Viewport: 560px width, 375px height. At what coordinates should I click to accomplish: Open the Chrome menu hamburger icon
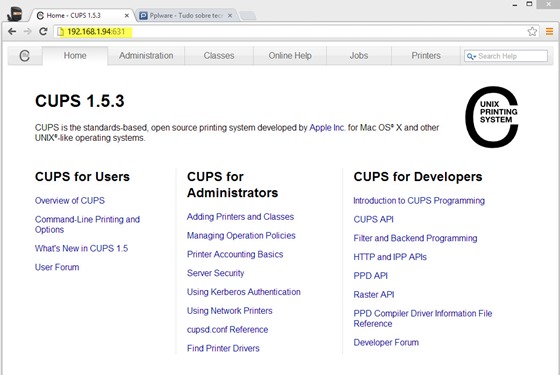(x=549, y=31)
